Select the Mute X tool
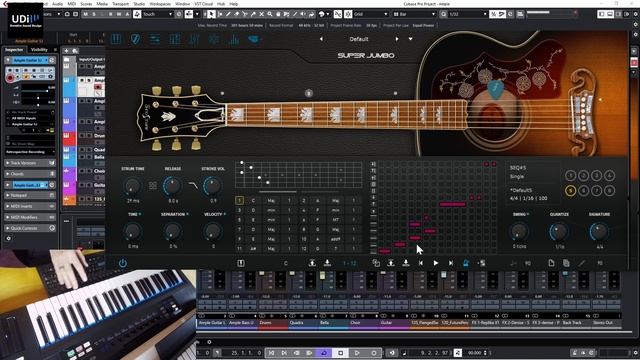 tap(261, 14)
